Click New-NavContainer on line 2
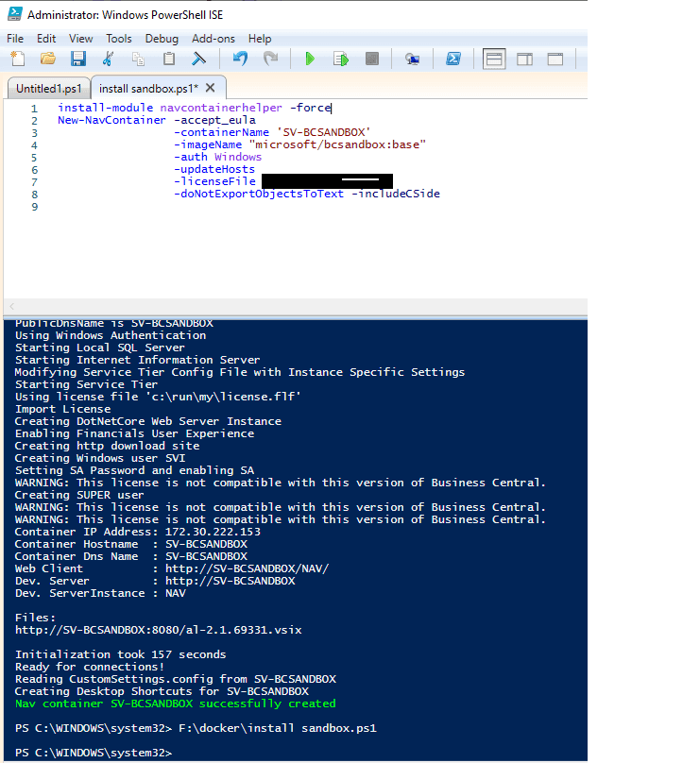This screenshot has height=763, width=700. [111, 120]
